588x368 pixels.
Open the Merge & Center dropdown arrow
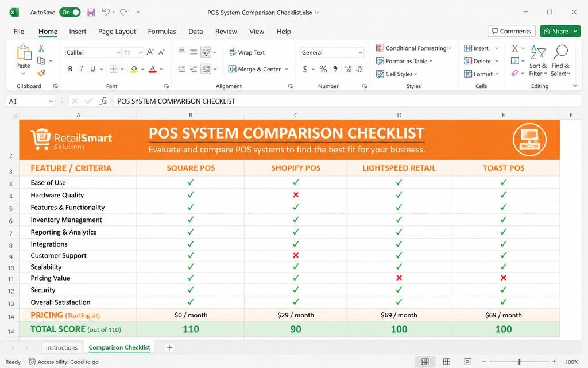(x=287, y=69)
